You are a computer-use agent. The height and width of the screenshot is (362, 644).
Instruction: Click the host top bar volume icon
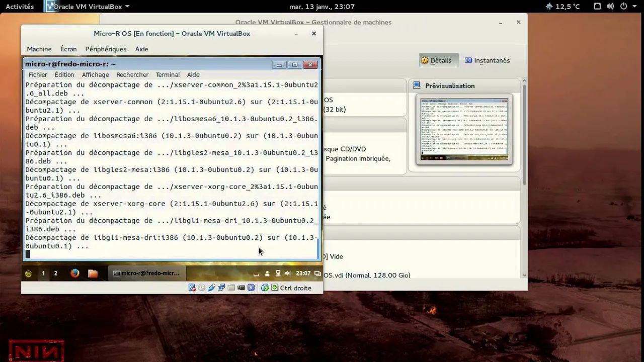click(610, 7)
